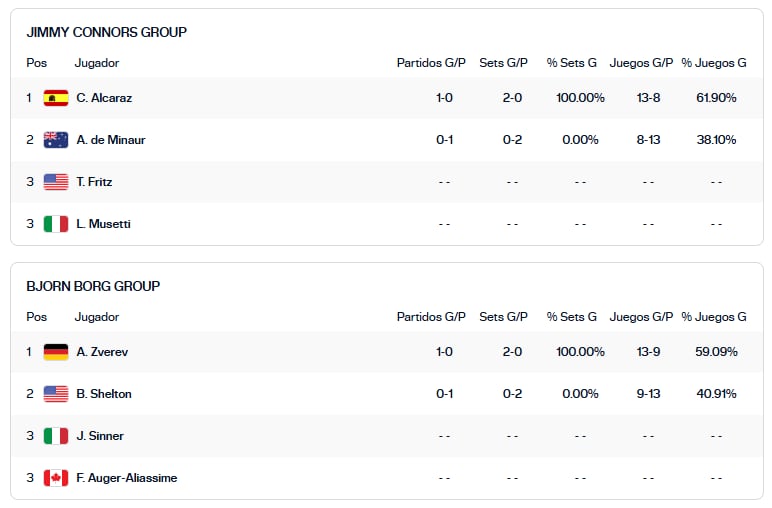Click the USA flag beside B. Shelton
This screenshot has width=772, height=508.
pos(56,394)
